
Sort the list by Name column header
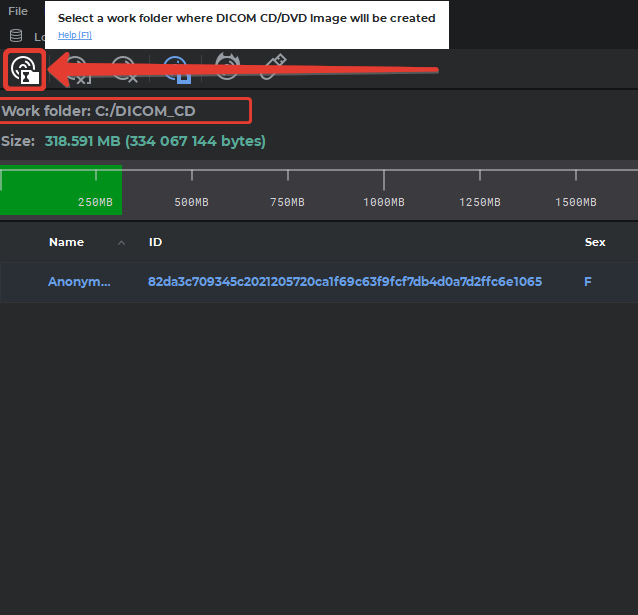pos(66,242)
